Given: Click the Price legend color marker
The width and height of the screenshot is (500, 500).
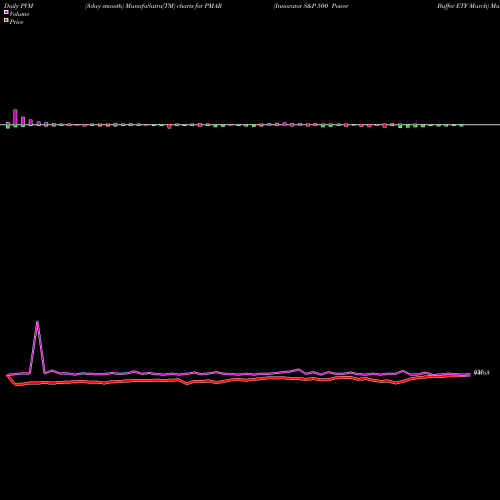Looking at the screenshot, I should pos(6,20).
